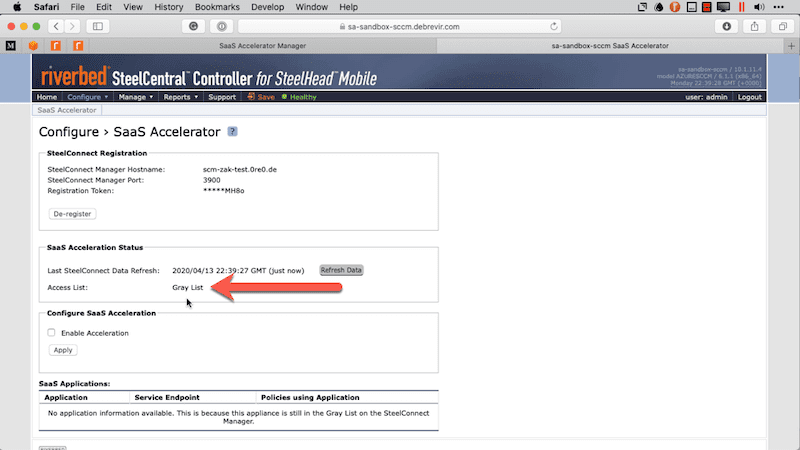This screenshot has height=450, width=800.
Task: Click the Logout link
Action: coord(749,97)
